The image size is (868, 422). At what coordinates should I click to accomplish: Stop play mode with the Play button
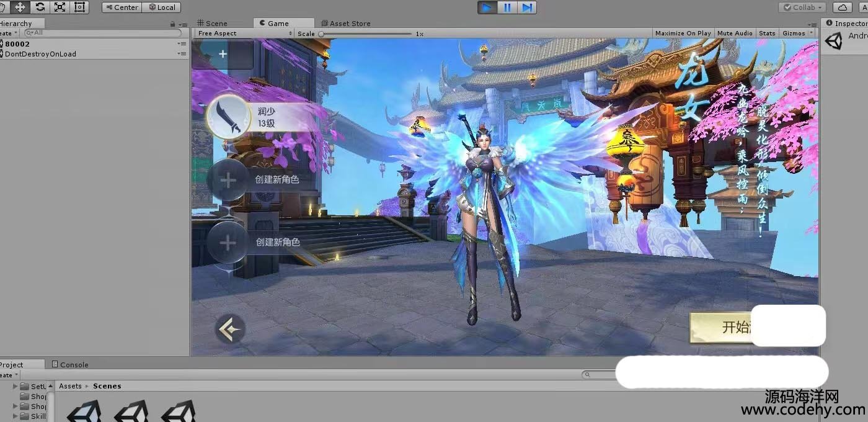point(487,7)
